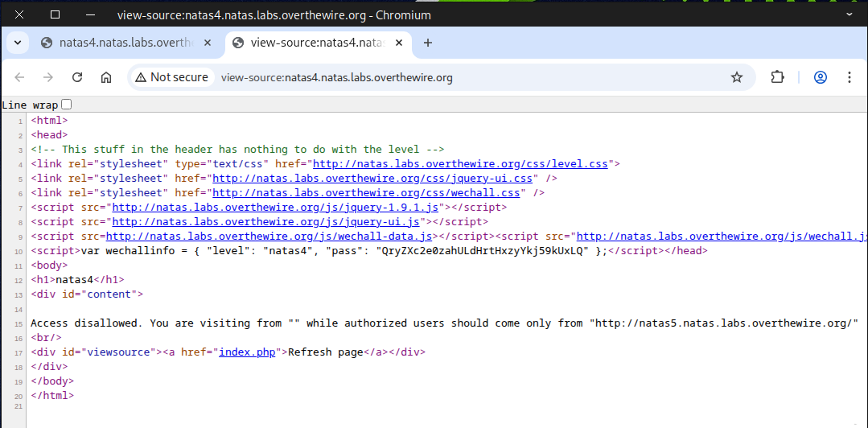
Task: Open the user profile icon
Action: point(821,77)
